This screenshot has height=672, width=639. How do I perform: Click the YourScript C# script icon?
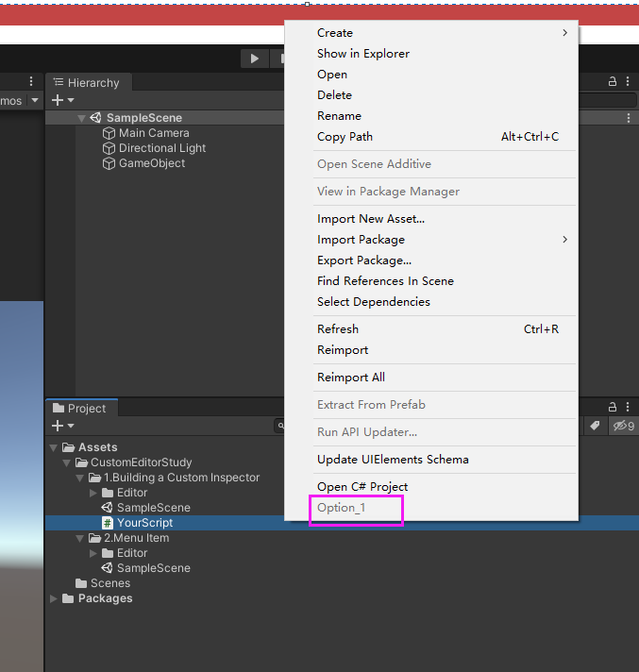108,523
